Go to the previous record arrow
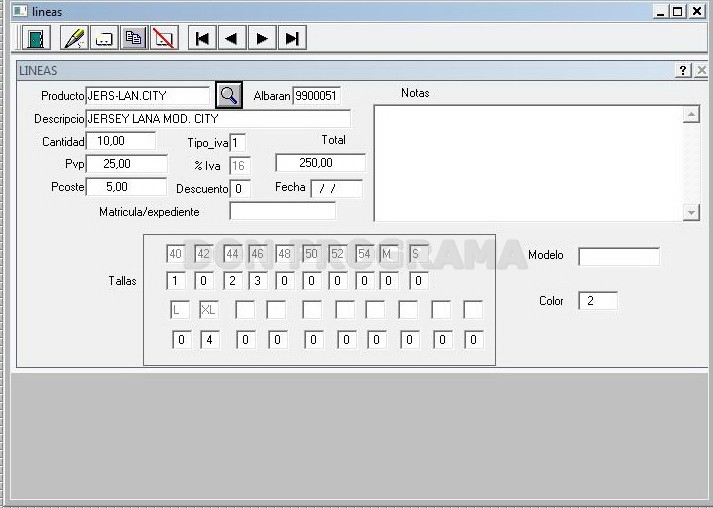The image size is (713, 508). pyautogui.click(x=232, y=38)
